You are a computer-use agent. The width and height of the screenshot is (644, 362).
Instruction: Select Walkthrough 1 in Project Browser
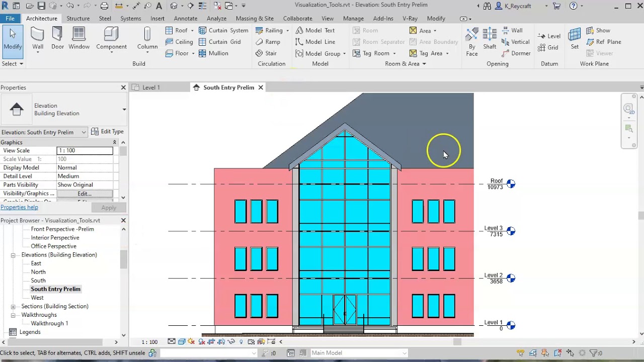49,323
